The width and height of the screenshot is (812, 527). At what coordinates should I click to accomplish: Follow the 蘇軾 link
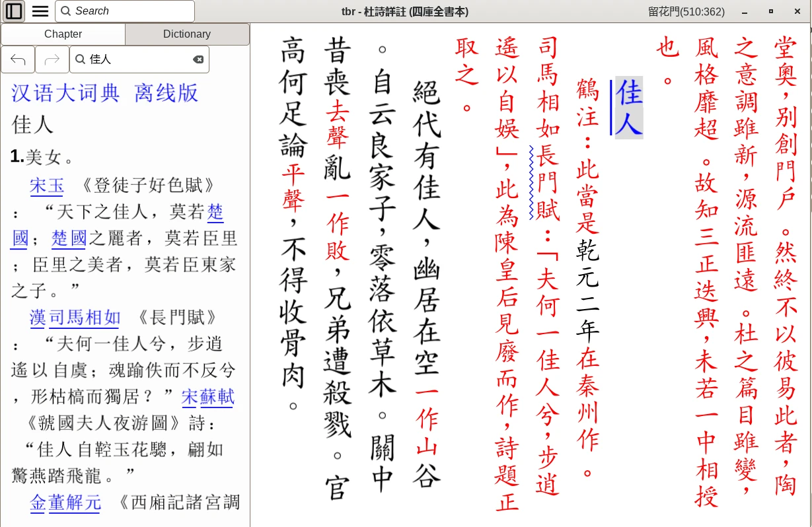click(x=217, y=397)
